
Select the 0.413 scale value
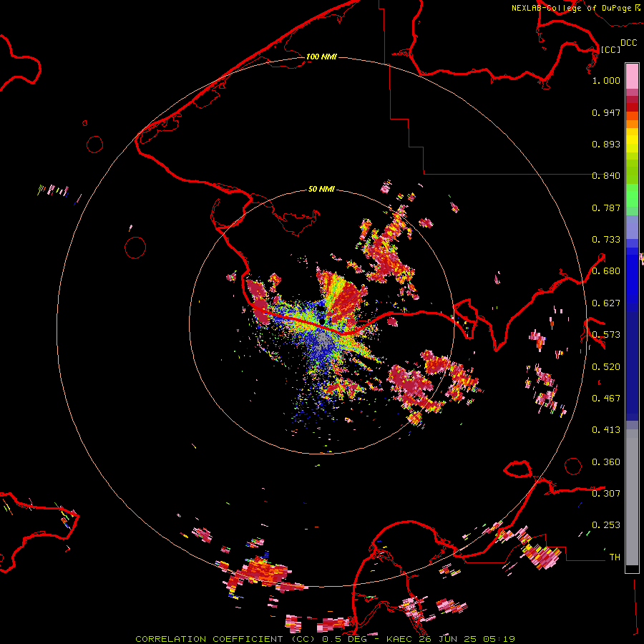click(606, 430)
